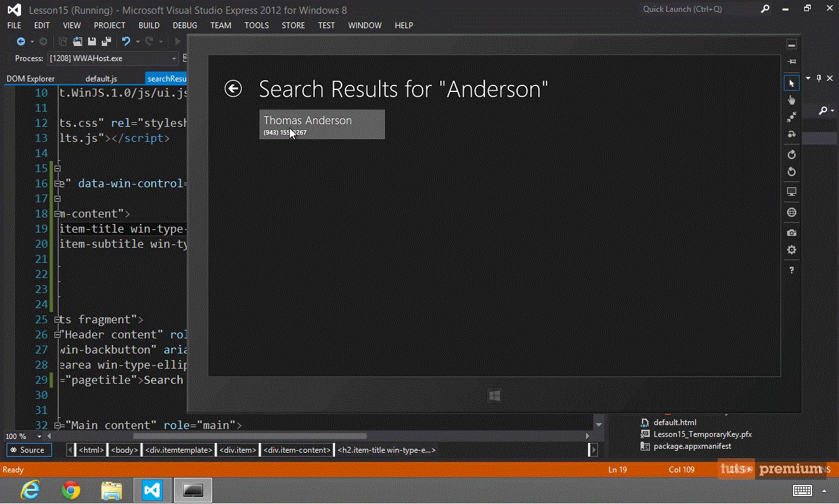The height and width of the screenshot is (504, 839).
Task: Select the <h2.item-title breadcrumb tag
Action: (x=386, y=450)
